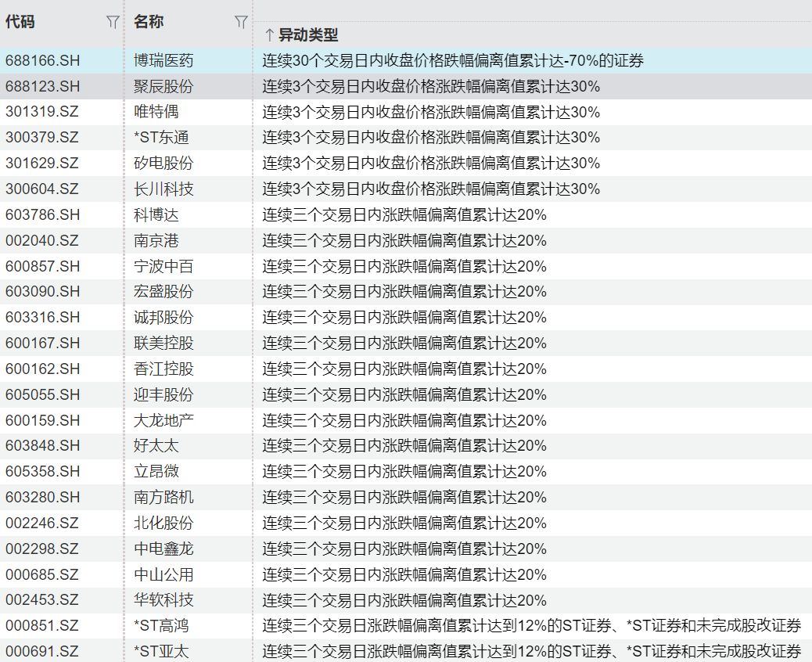
Task: Select stock code 603316.SH
Action: tap(43, 318)
